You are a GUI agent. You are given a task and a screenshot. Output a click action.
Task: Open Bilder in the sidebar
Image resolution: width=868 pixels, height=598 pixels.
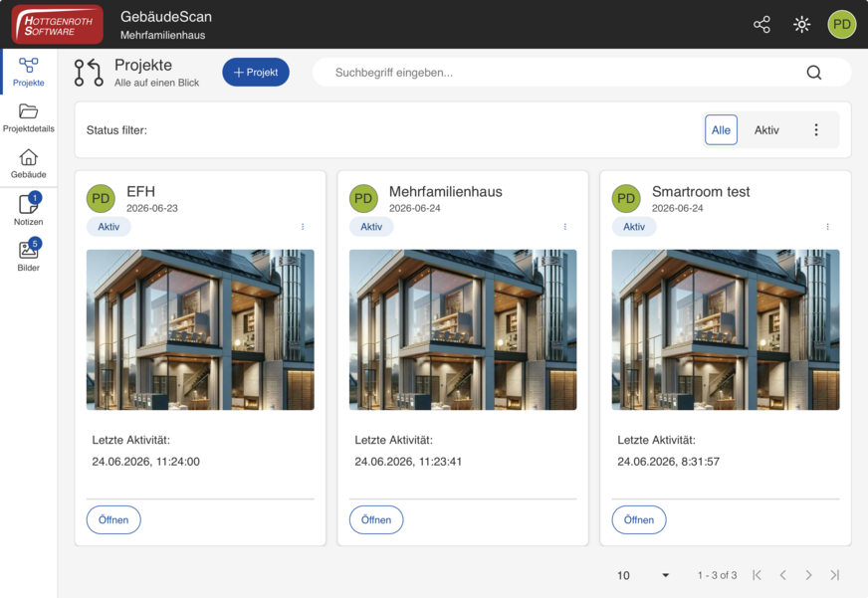tap(28, 255)
